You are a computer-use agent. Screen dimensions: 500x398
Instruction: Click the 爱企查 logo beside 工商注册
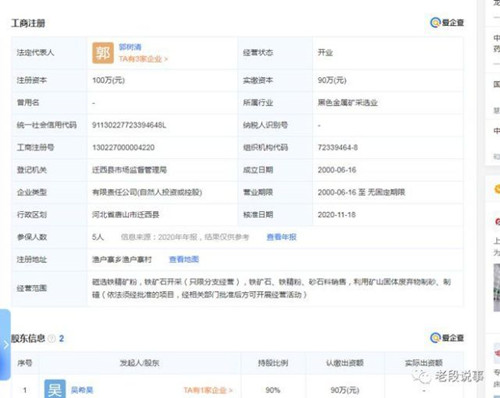(447, 22)
